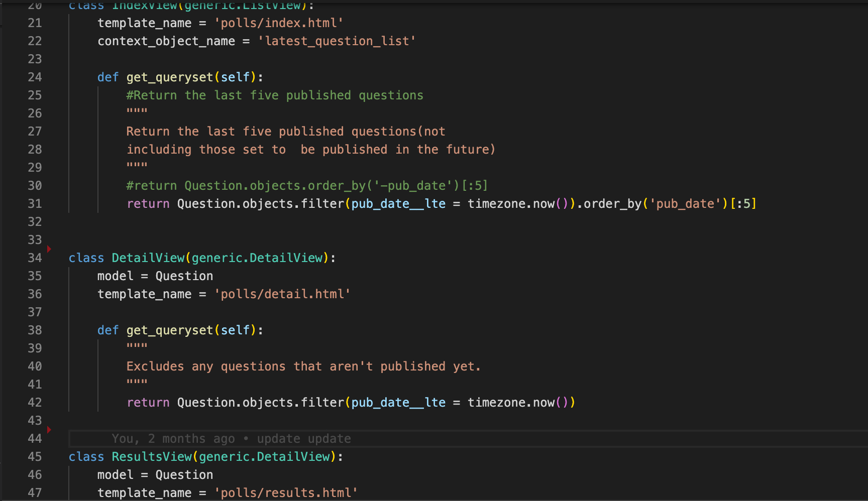The image size is (868, 501).
Task: Click the filter call on line 31
Action: (322, 204)
